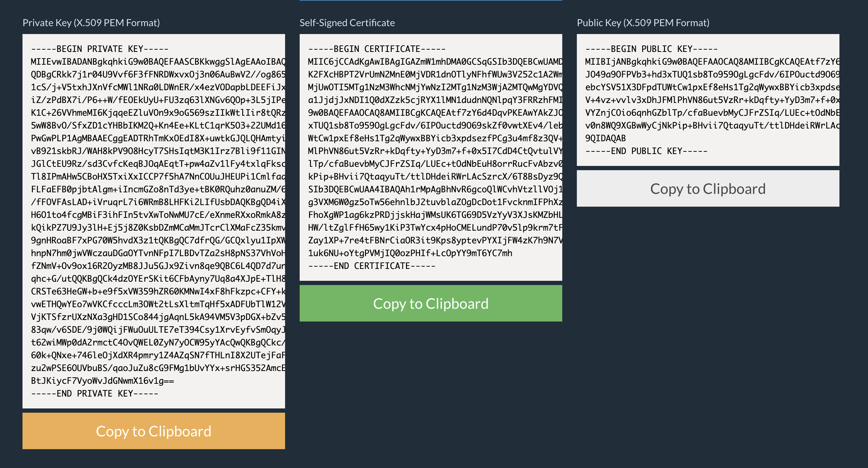Click the Public Key (X.509 PEM Format) label
The image size is (868, 468).
[643, 22]
